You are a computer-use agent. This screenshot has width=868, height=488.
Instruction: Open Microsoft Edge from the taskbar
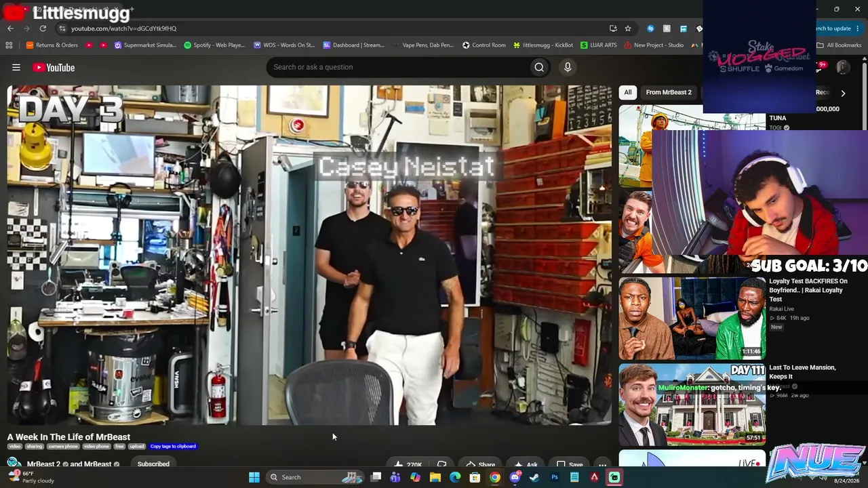click(x=455, y=477)
